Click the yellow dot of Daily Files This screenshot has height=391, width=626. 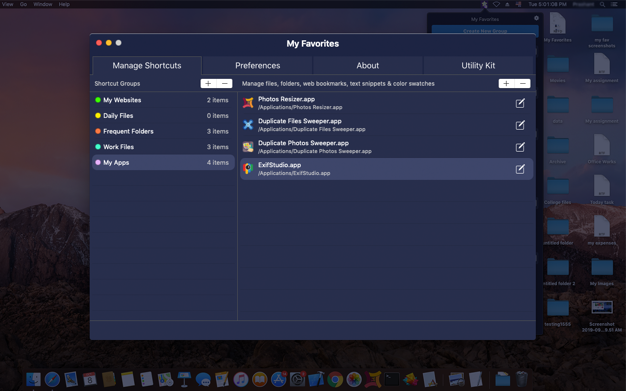tap(98, 115)
